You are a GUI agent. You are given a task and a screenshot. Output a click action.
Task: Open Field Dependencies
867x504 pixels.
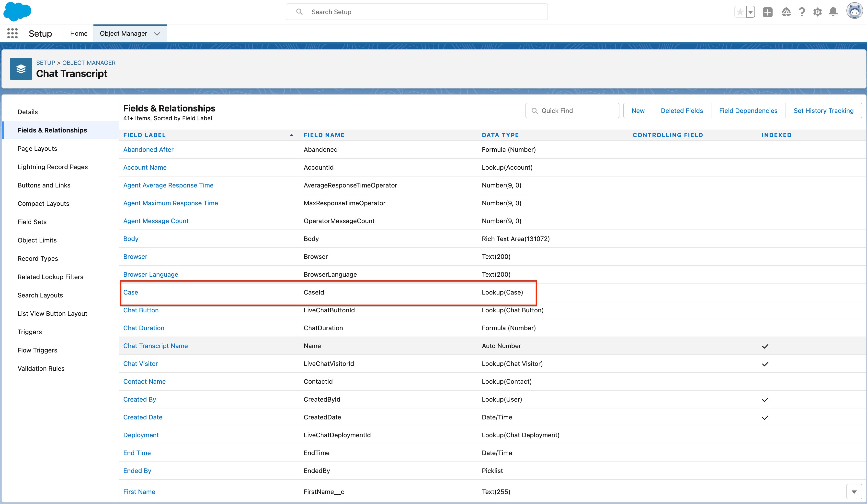click(x=748, y=111)
